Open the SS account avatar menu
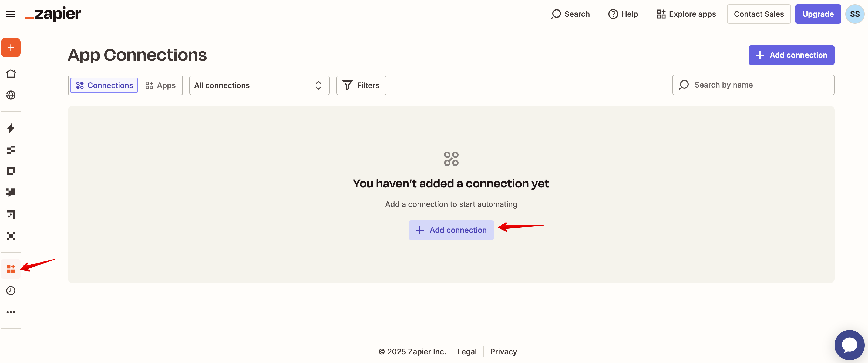 coord(854,14)
